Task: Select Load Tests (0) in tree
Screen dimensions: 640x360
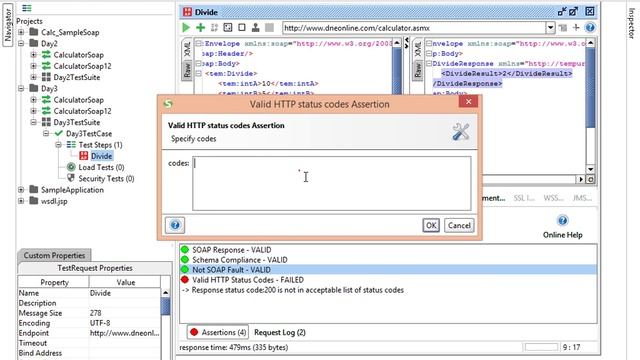Action: (x=101, y=167)
